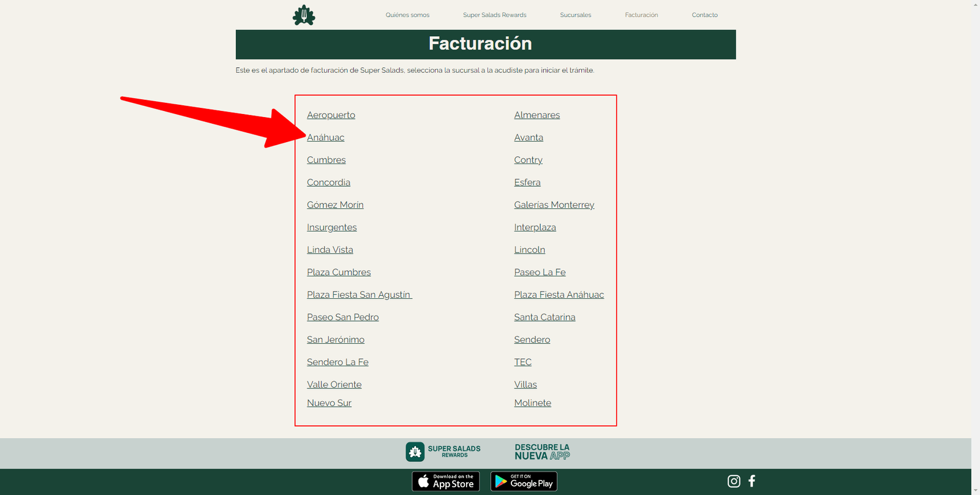The height and width of the screenshot is (495, 980).
Task: Open the Sendero La Fe link
Action: click(x=337, y=362)
